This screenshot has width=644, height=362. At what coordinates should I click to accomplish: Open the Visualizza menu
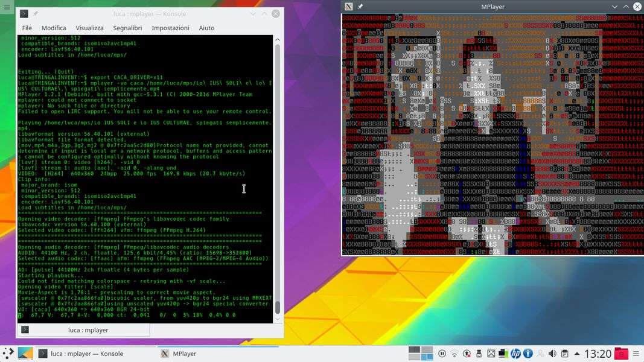pyautogui.click(x=89, y=28)
